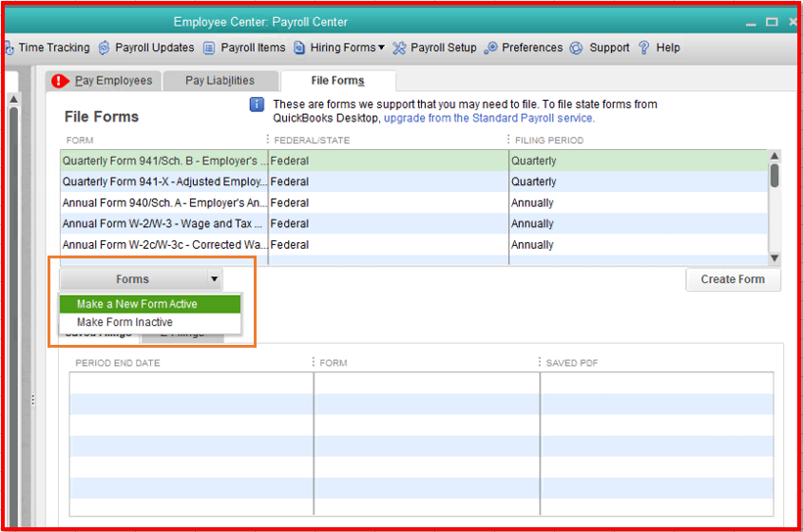Click the Preferences gear icon
Screen dimensions: 803x532
point(490,47)
